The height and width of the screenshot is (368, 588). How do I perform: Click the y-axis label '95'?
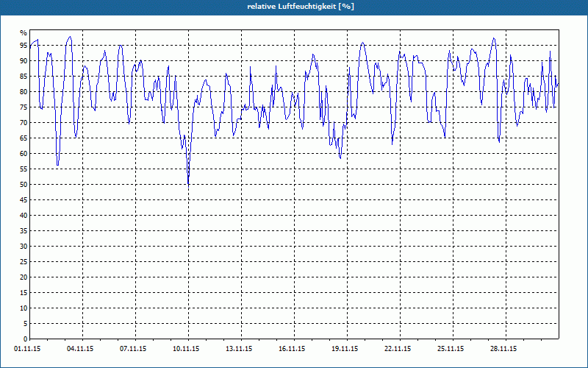point(24,46)
